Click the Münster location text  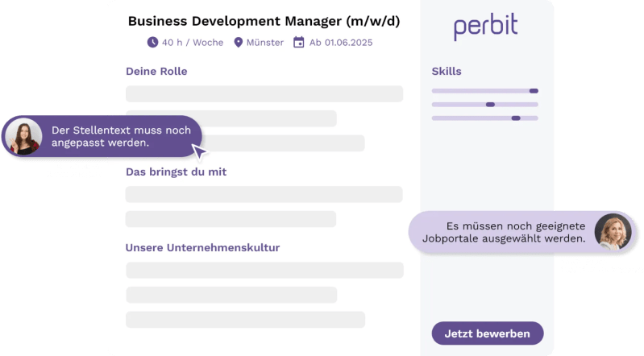pyautogui.click(x=265, y=43)
